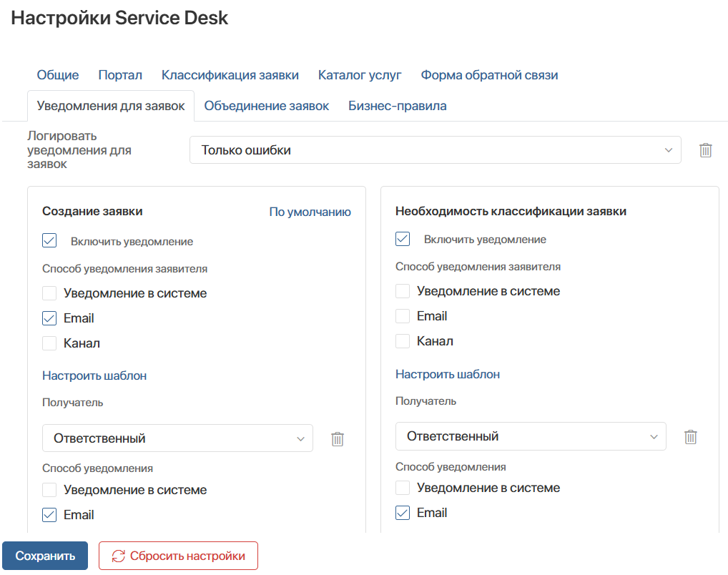This screenshot has height=575, width=728.
Task: Enable recipient Уведомление в системе in Создание заявки
Action: (49, 490)
